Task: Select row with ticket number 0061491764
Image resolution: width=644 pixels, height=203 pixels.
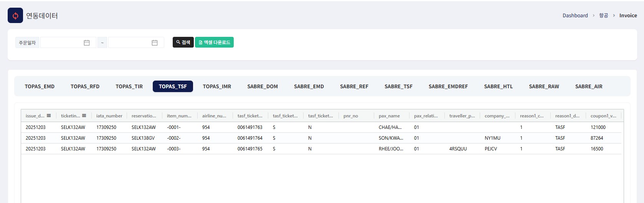Action: coord(250,138)
